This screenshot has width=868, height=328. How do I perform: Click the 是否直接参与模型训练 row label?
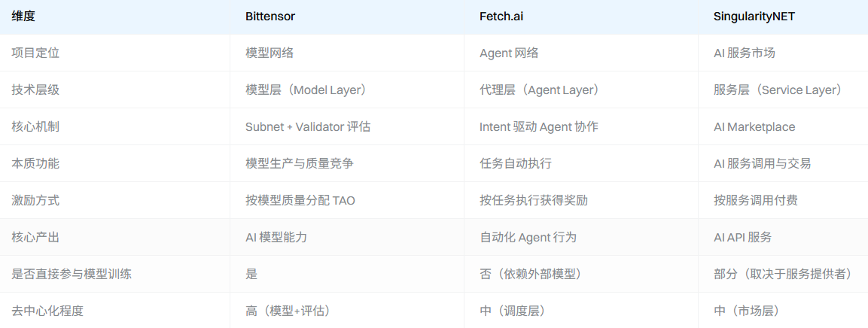(x=72, y=274)
